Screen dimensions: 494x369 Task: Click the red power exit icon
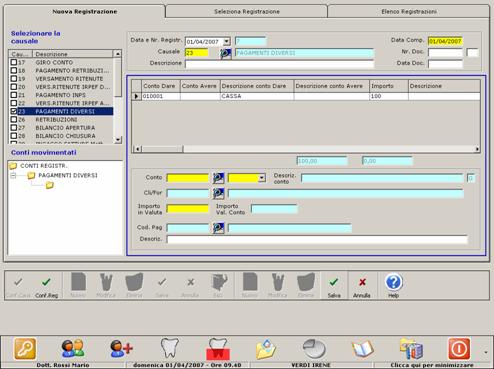(x=459, y=349)
